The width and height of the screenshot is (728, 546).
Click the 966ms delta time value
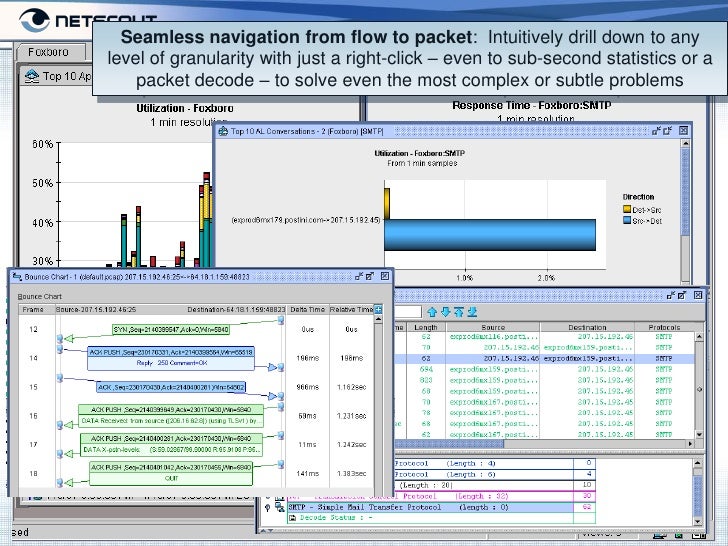point(307,387)
